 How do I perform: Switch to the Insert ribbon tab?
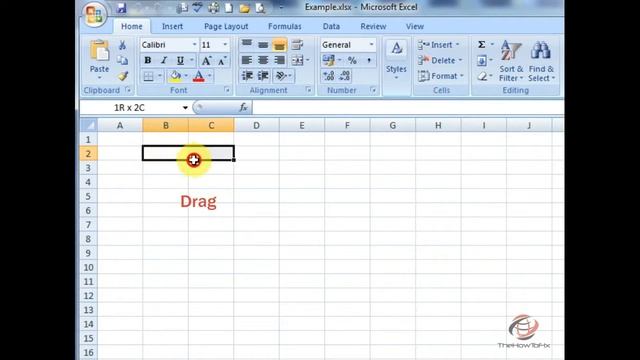pyautogui.click(x=172, y=27)
